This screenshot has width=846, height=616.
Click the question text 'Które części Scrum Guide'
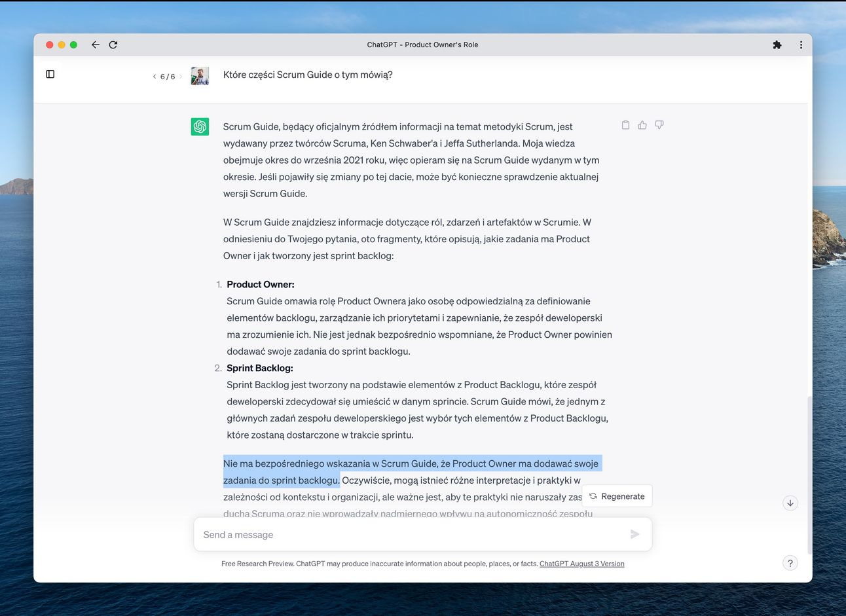pos(308,75)
